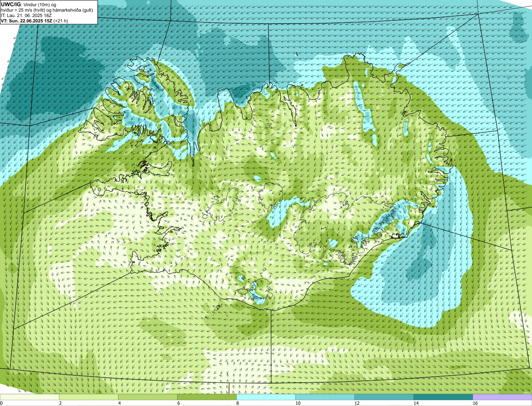Click the scale label "12"

tap(357, 403)
